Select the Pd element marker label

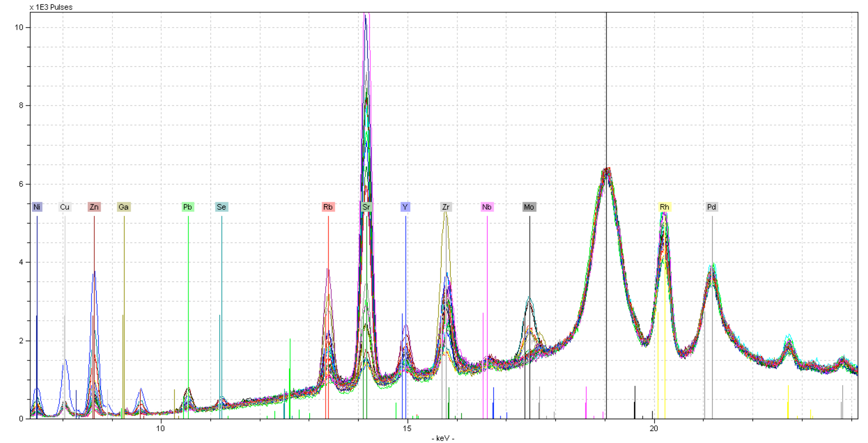pos(712,207)
